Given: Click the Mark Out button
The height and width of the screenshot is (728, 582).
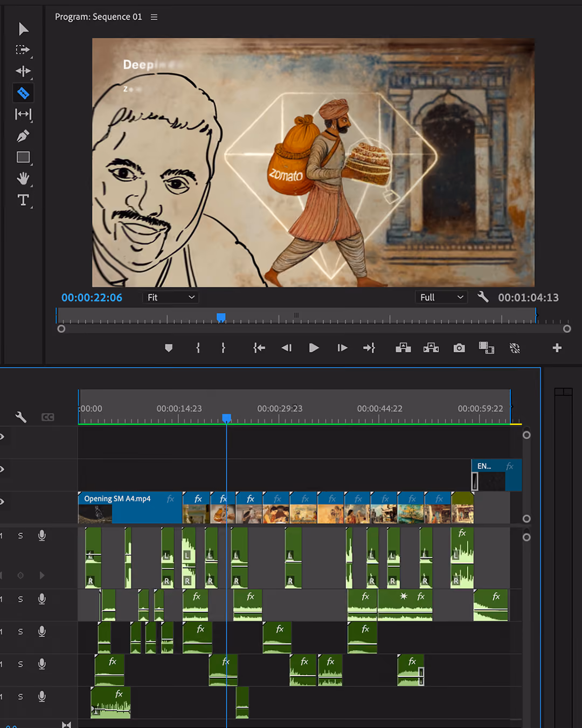Looking at the screenshot, I should [x=223, y=348].
